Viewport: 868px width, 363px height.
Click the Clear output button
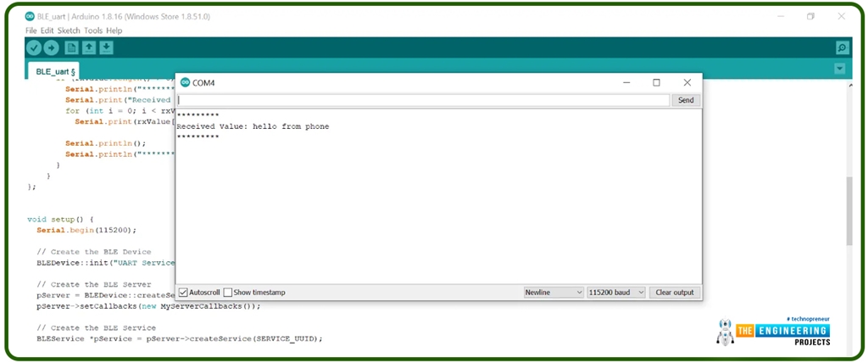(675, 293)
